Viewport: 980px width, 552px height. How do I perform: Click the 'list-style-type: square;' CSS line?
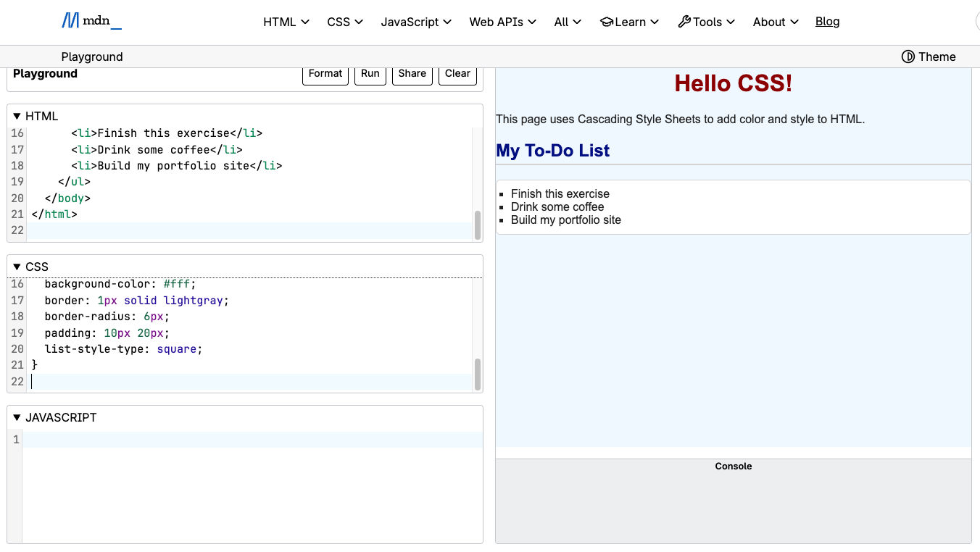tap(123, 349)
